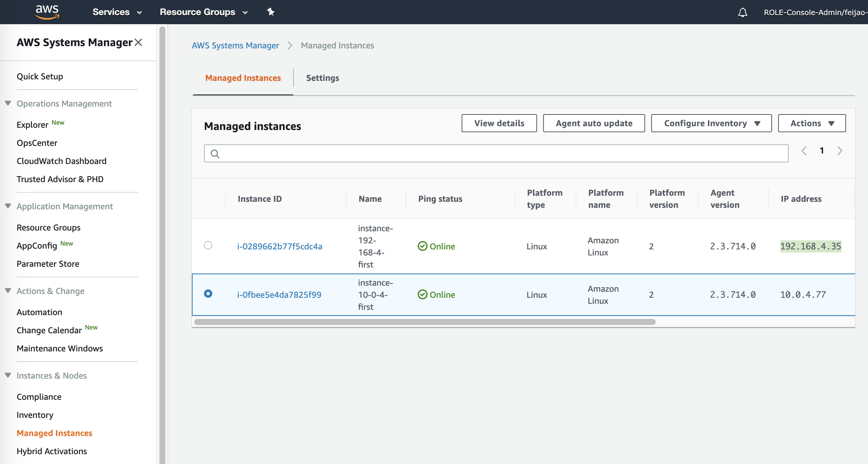Open the ROLE-Console-Admin account menu
868x464 pixels.
[x=815, y=12]
